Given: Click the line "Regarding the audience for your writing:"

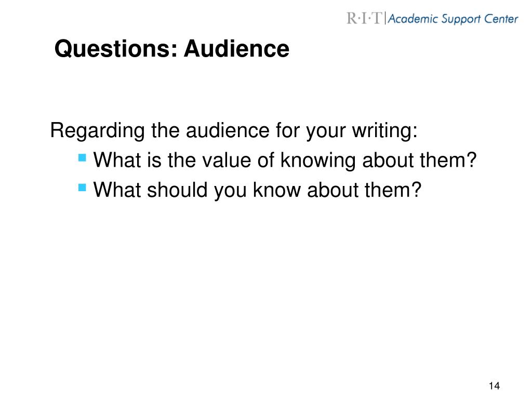Looking at the screenshot, I should click(234, 130).
